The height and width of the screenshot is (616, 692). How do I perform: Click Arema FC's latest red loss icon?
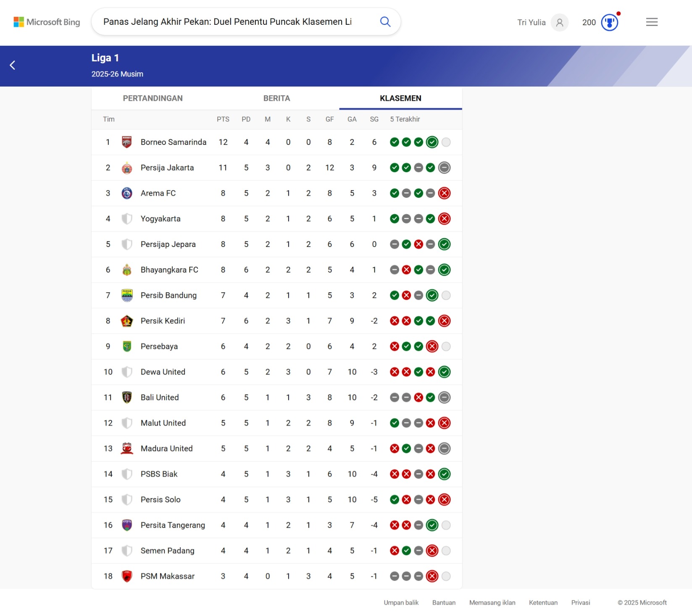coord(444,193)
